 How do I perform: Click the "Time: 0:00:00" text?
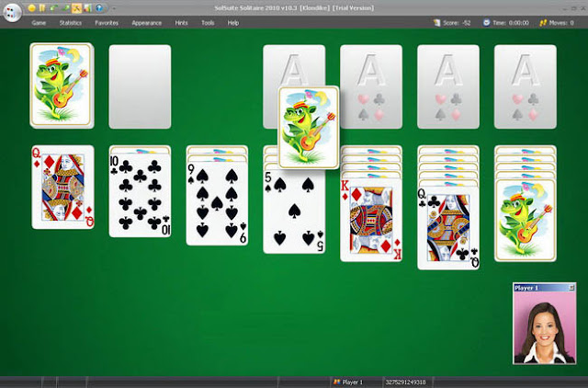point(511,23)
